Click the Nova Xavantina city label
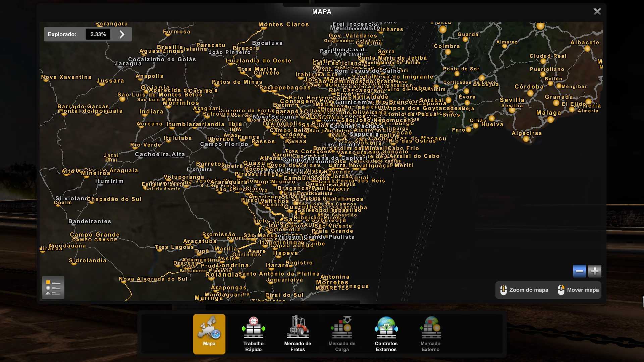The image size is (644, 362). pos(66,77)
